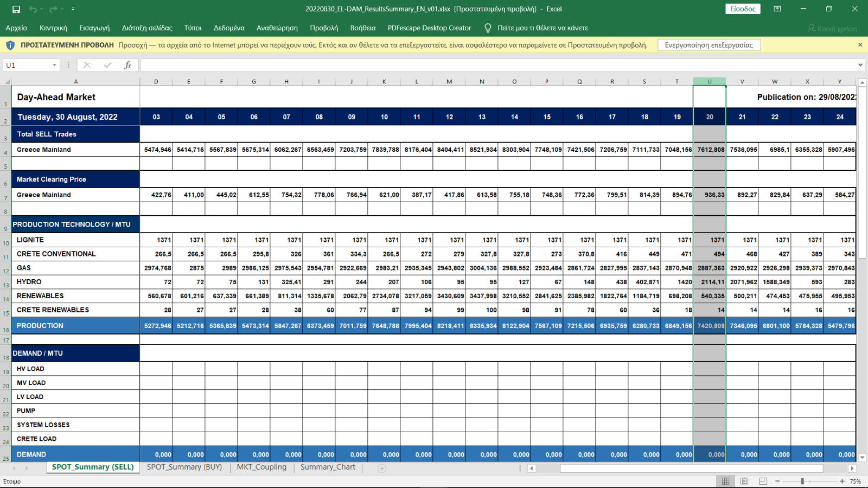Click the Redo arrow icon

[x=53, y=9]
